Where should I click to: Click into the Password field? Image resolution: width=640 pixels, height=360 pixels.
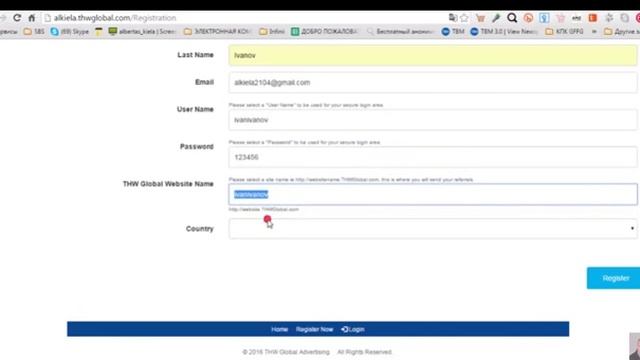(x=433, y=157)
